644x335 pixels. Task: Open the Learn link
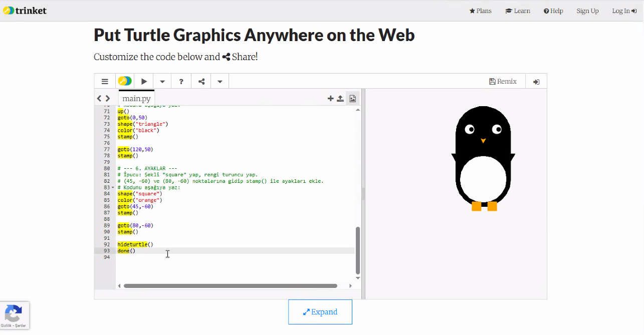pos(518,11)
